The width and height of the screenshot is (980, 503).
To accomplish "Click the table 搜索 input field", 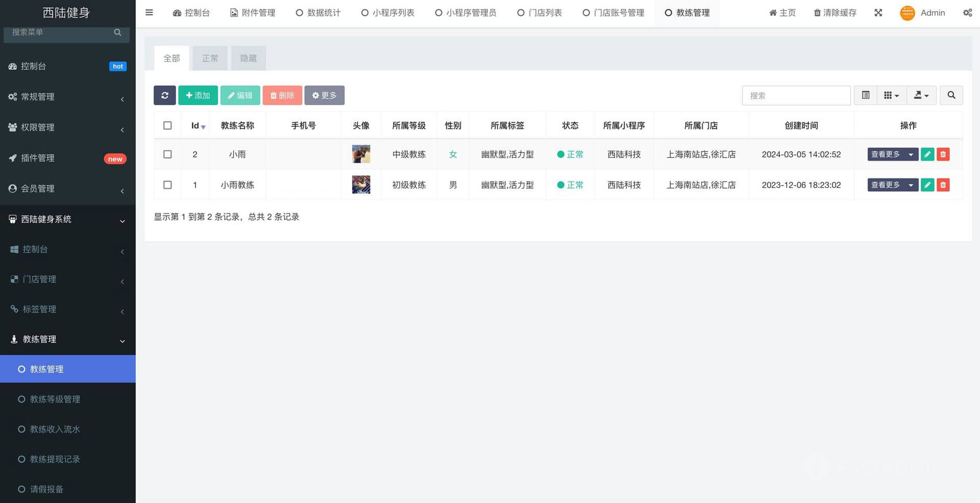I will point(796,96).
